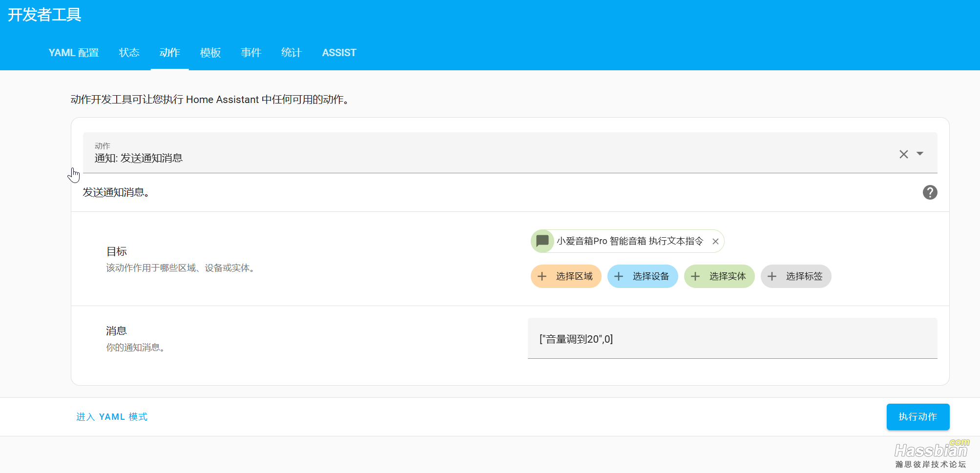The image size is (980, 473).
Task: Add a target with 选择实体
Action: 719,276
